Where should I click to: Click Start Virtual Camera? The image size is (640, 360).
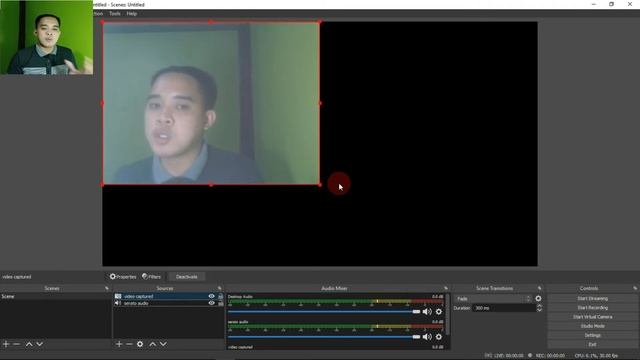(x=593, y=317)
